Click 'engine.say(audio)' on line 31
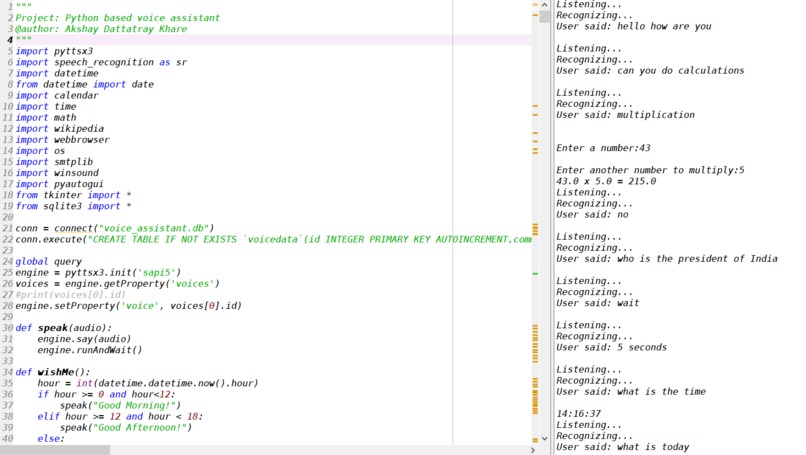 tap(84, 339)
